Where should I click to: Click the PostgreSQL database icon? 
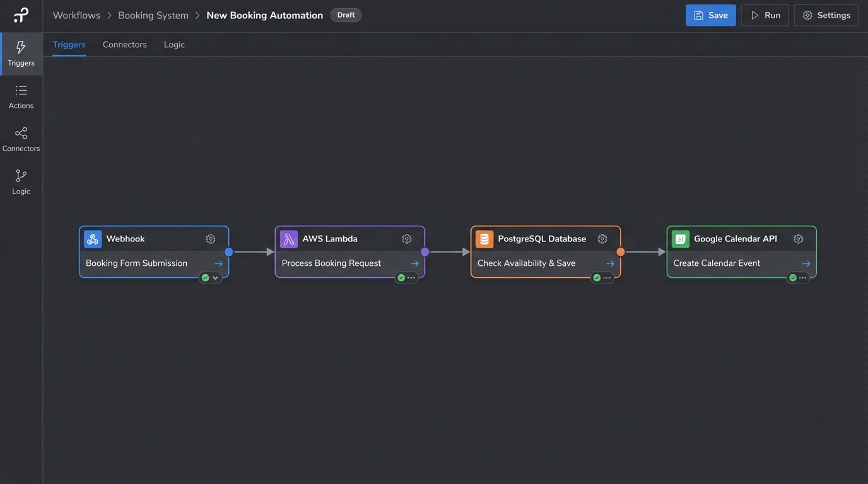[x=483, y=238]
